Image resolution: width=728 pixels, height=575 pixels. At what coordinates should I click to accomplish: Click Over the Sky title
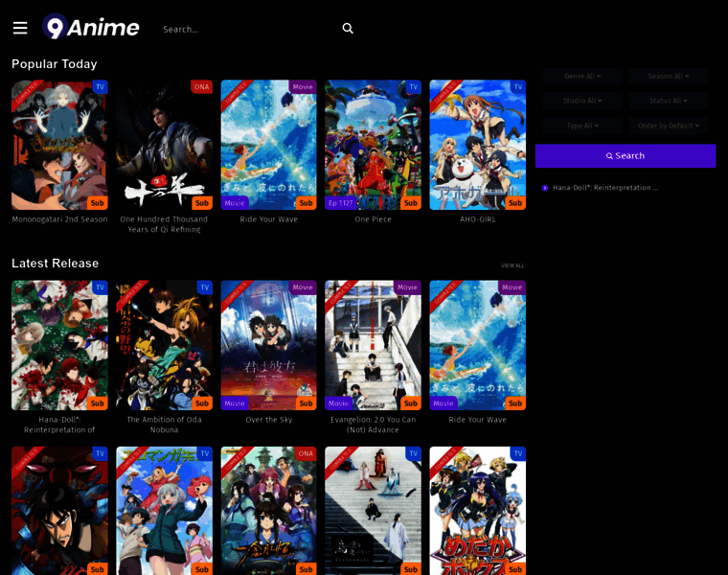(x=269, y=420)
